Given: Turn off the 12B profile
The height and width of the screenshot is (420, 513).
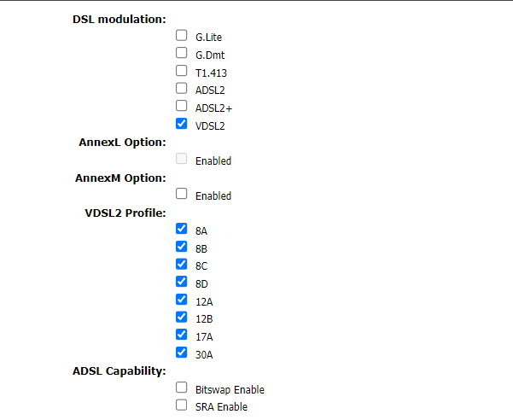Looking at the screenshot, I should coord(181,317).
